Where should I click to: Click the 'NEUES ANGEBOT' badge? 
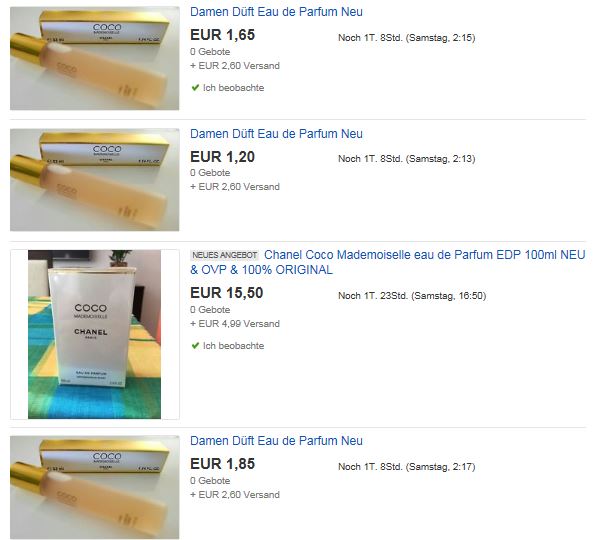point(225,255)
